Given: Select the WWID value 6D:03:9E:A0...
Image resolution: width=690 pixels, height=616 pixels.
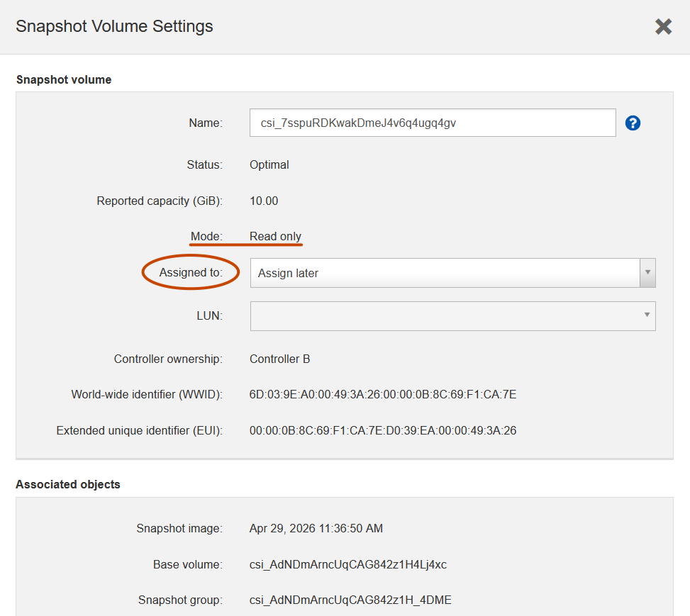Looking at the screenshot, I should click(x=383, y=394).
